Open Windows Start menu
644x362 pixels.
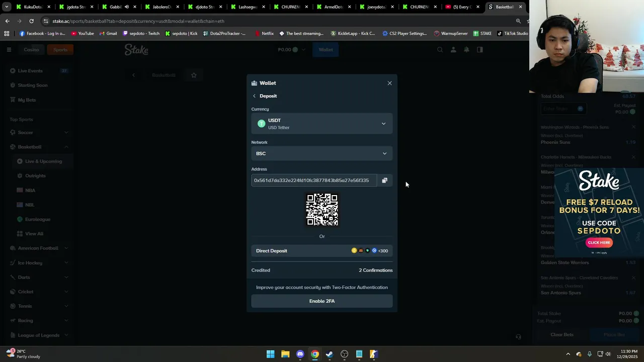[x=270, y=354]
